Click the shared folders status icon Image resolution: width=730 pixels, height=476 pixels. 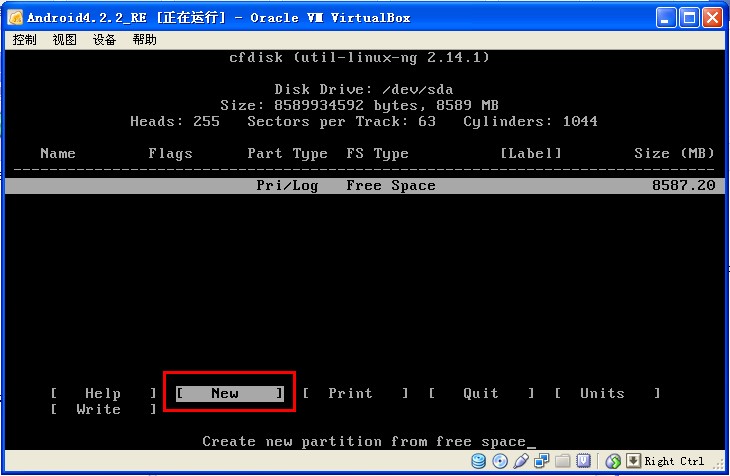[562, 461]
